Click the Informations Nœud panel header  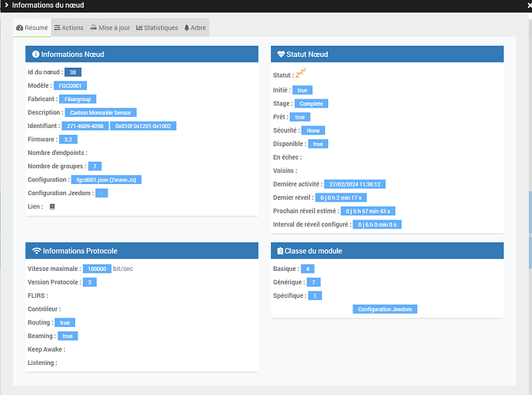(x=141, y=55)
